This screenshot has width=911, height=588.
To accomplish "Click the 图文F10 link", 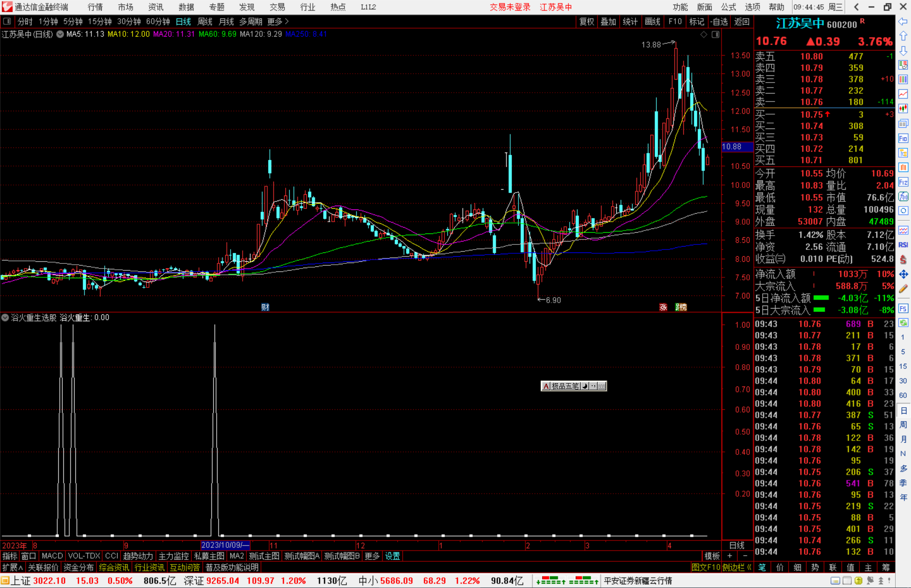I will pos(706,568).
